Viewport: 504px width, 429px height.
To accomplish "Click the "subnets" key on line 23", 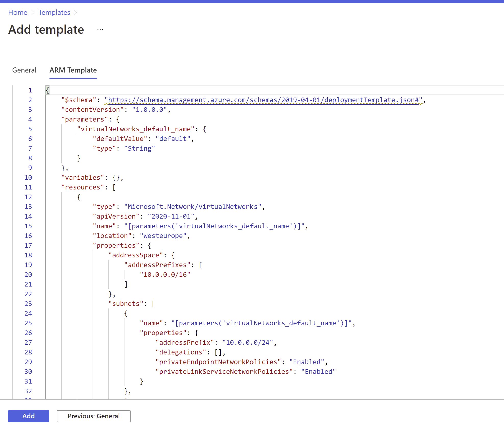I will (x=126, y=304).
